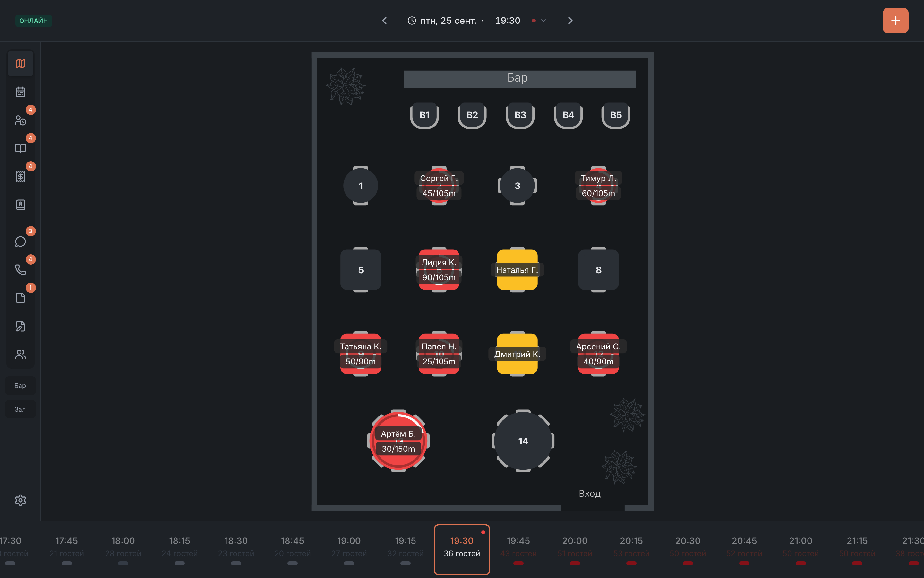
Task: Select the current 19:30 timeline slot
Action: [x=462, y=550]
